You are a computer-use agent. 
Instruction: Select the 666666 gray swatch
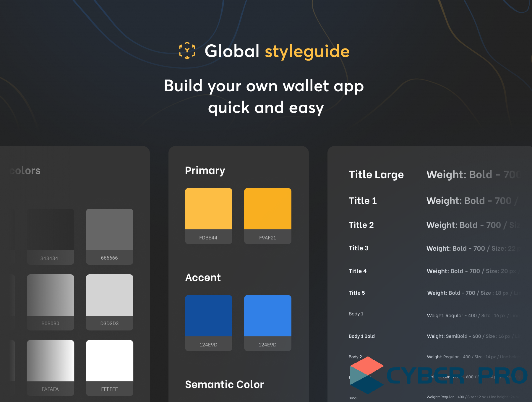tap(109, 230)
